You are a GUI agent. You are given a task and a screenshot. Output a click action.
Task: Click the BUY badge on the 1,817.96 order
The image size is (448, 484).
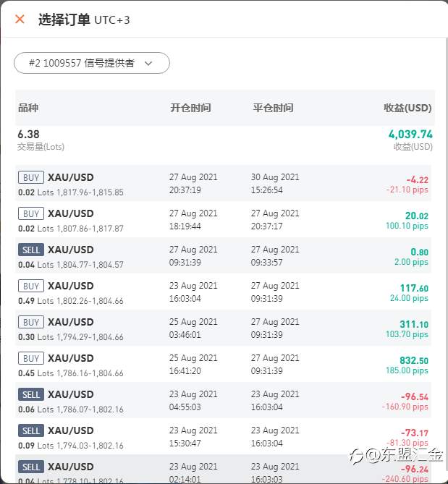click(x=31, y=177)
